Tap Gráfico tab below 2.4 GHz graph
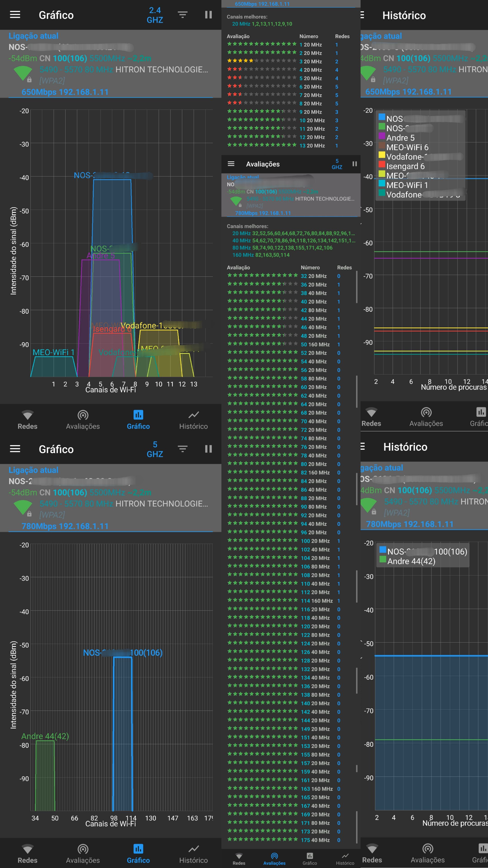The width and height of the screenshot is (488, 868). pyautogui.click(x=138, y=420)
